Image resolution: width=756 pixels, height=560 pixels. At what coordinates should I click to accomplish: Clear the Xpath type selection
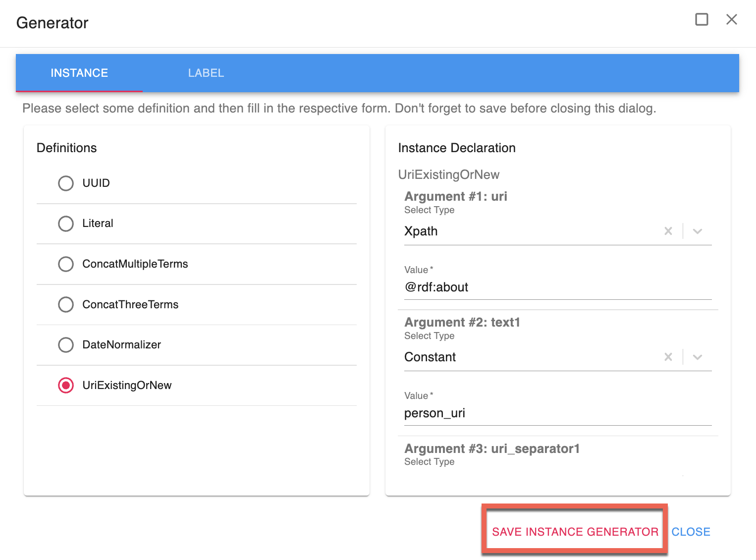pos(668,231)
